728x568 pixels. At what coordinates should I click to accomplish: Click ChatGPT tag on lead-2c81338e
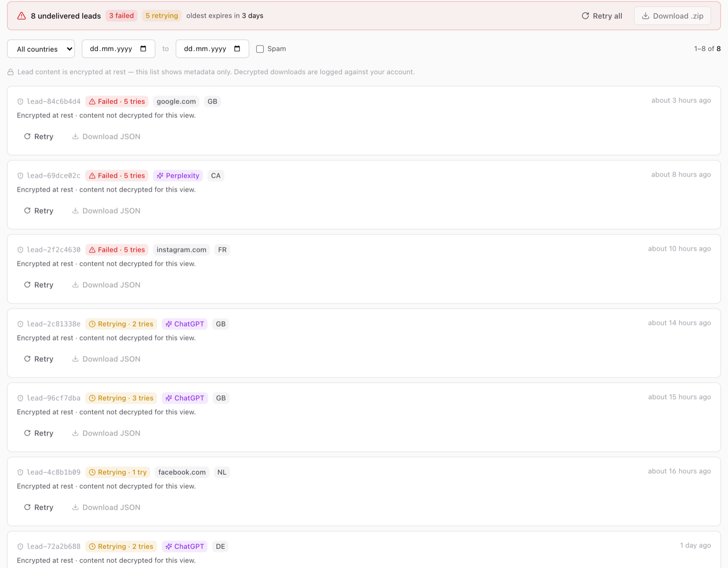185,324
